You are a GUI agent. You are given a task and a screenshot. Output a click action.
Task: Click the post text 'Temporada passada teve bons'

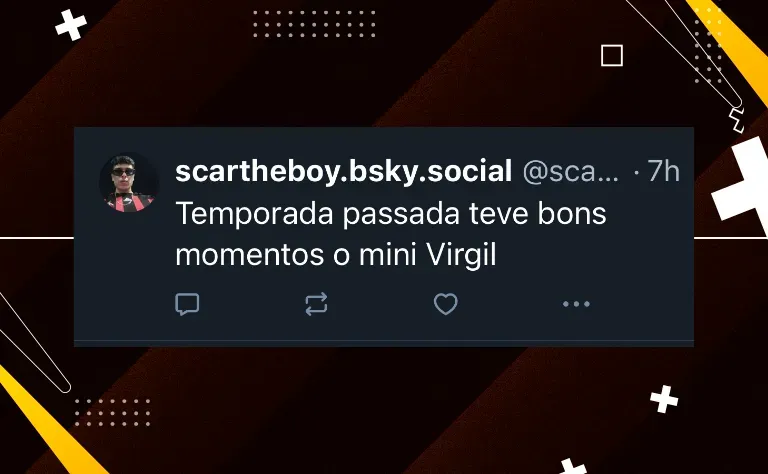tap(391, 214)
